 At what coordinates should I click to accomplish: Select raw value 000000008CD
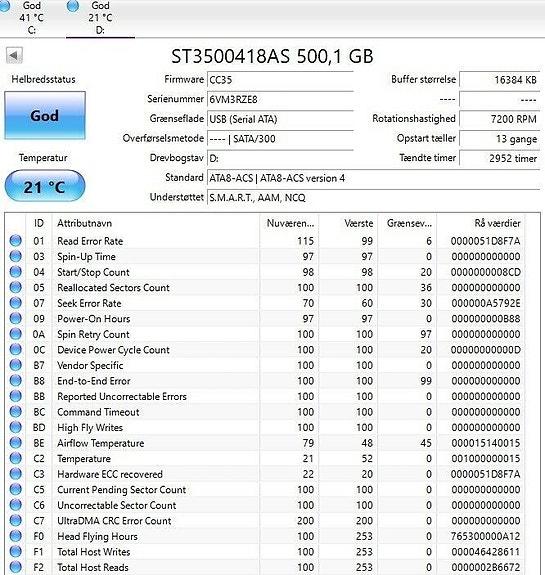(x=486, y=272)
